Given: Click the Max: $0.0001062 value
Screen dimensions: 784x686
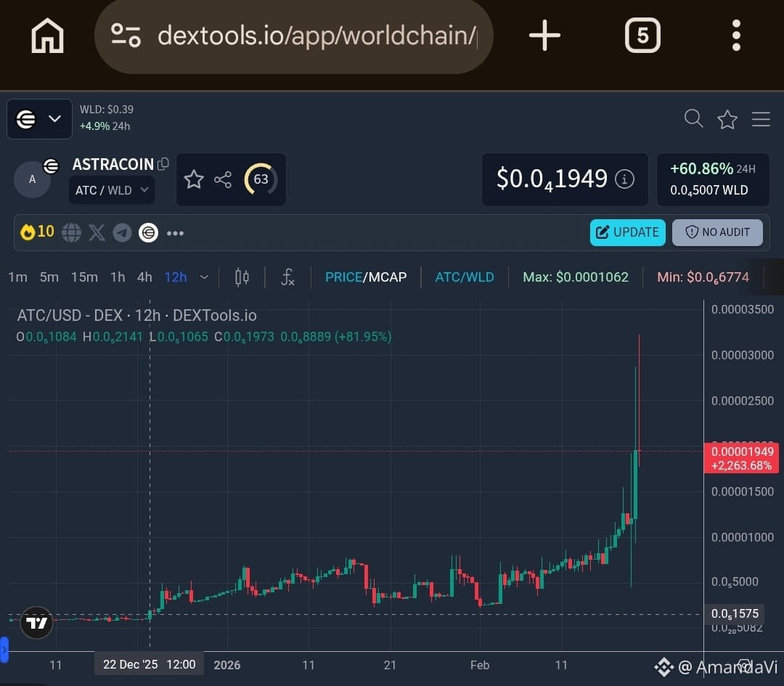Looking at the screenshot, I should pyautogui.click(x=576, y=277).
